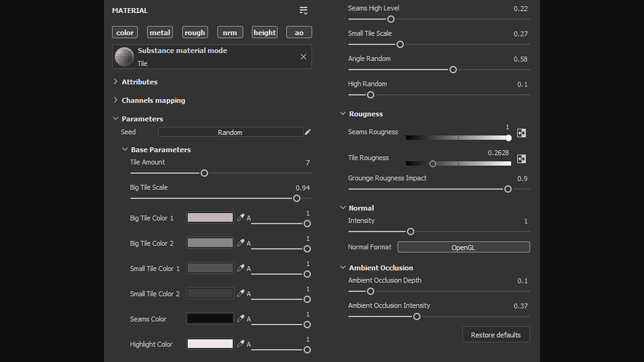The height and width of the screenshot is (362, 644).
Task: Toggle the color channel button
Action: [125, 33]
